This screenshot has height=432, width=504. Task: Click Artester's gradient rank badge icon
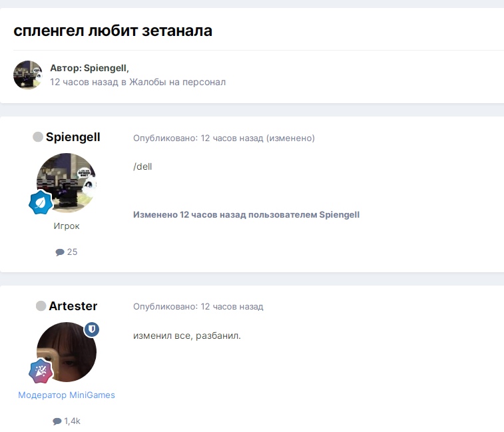[40, 371]
